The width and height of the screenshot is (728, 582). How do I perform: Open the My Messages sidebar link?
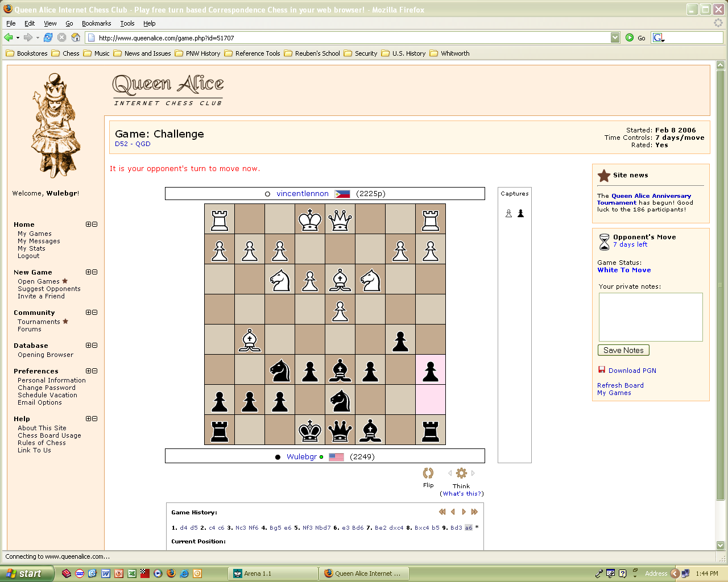(39, 241)
